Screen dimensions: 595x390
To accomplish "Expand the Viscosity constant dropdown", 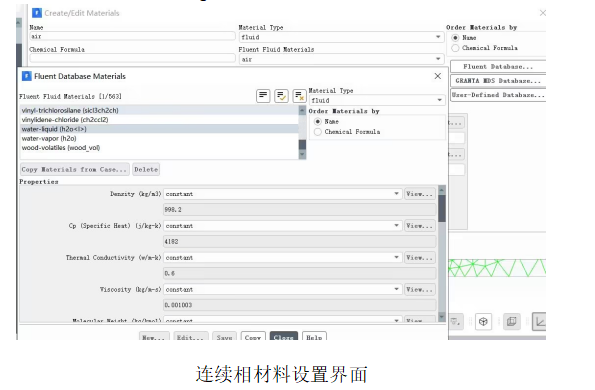I will pyautogui.click(x=282, y=289).
